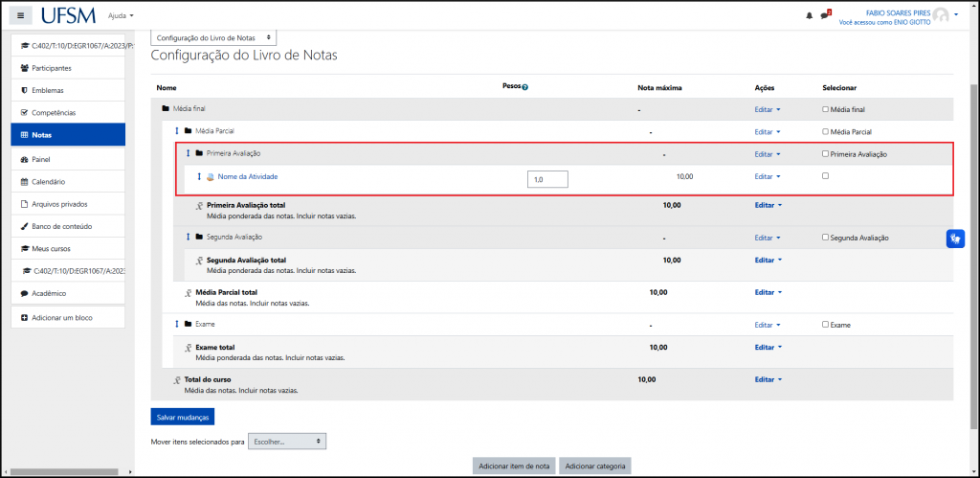This screenshot has width=980, height=478.
Task: Click the folder icon for Exame category
Action: [x=187, y=324]
